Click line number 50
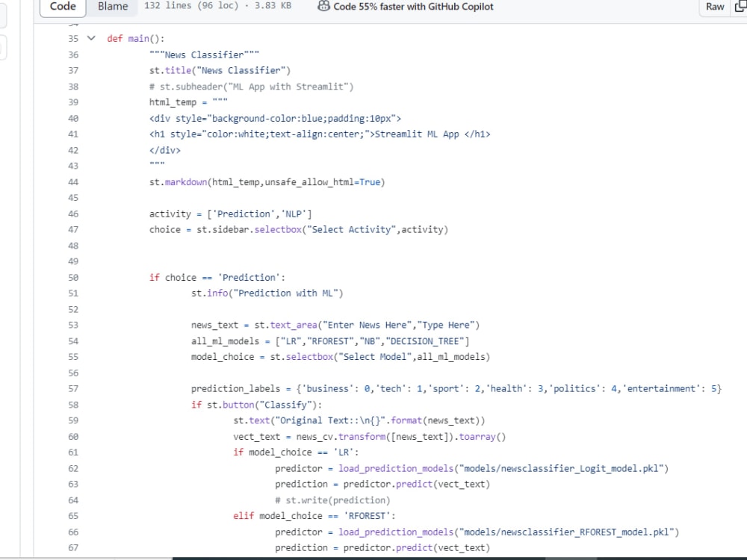The width and height of the screenshot is (747, 560). click(x=73, y=278)
